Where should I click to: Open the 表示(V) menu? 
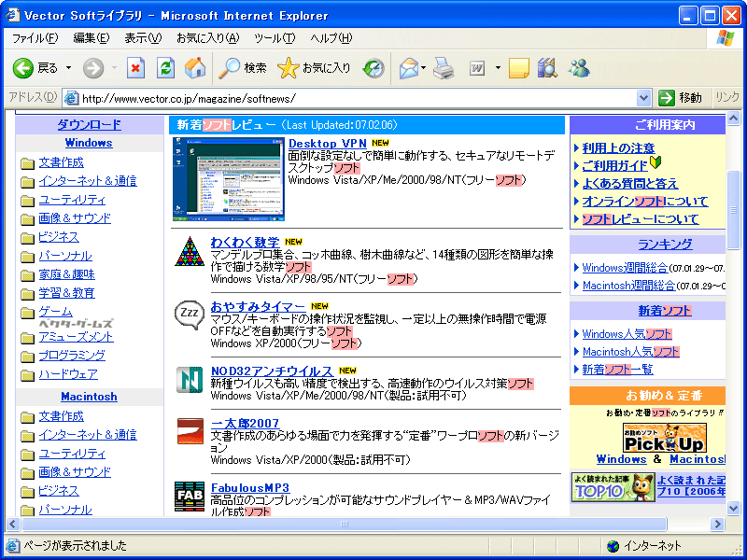143,38
